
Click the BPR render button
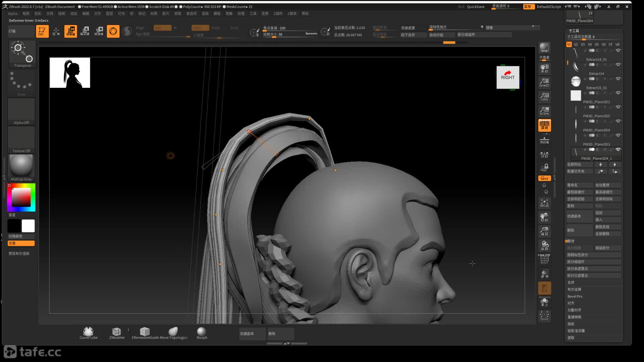click(544, 48)
